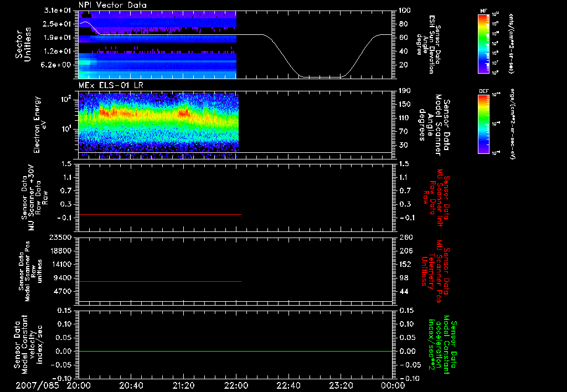Click the 22:40 time axis label
Viewport: 567px width, 392px height.
click(x=288, y=385)
